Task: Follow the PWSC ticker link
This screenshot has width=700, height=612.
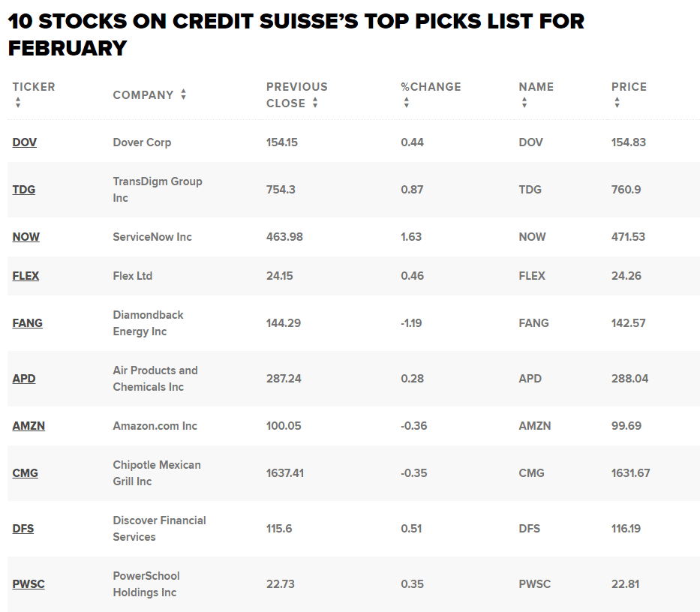Action: pos(29,583)
